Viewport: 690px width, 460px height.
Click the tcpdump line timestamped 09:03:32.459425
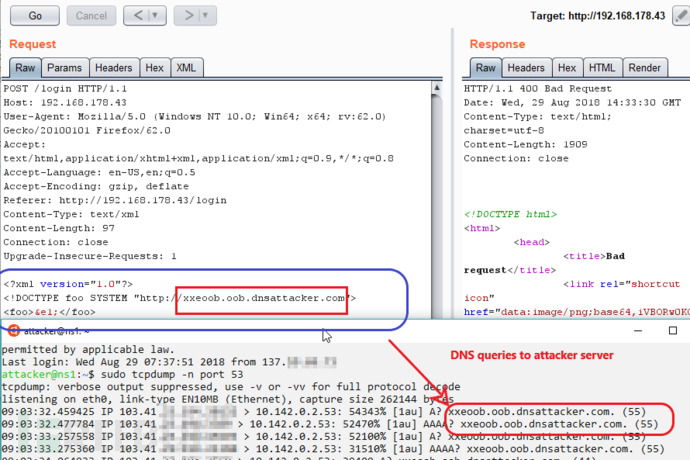point(323,412)
